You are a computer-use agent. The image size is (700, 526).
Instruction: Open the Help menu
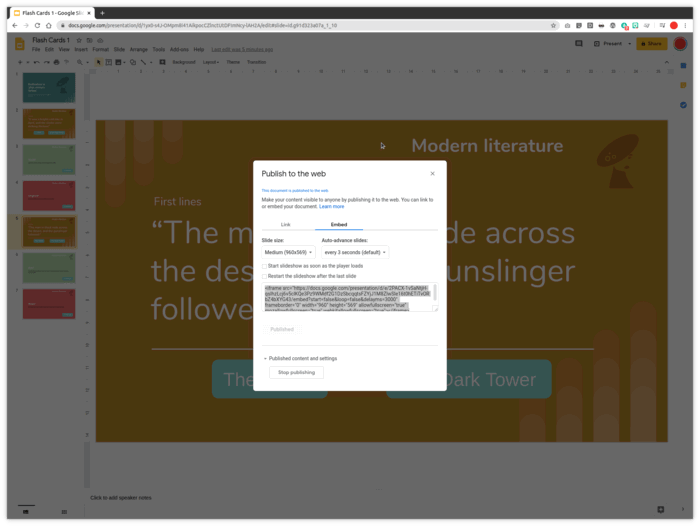199,50
